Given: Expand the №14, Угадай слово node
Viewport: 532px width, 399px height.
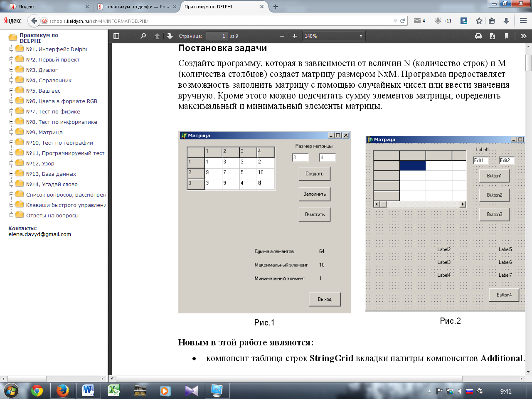Looking at the screenshot, I should pos(12,184).
